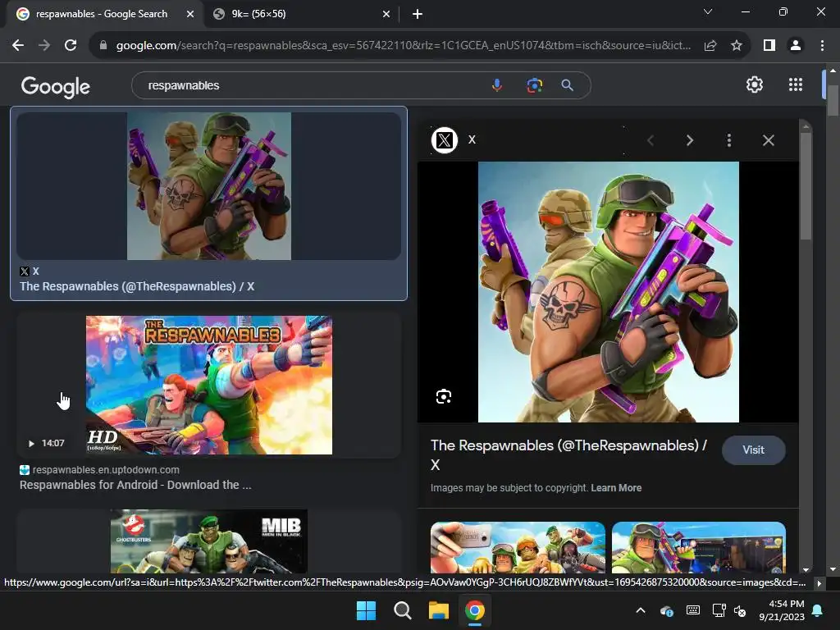Show next image in preview panel

pyautogui.click(x=689, y=140)
